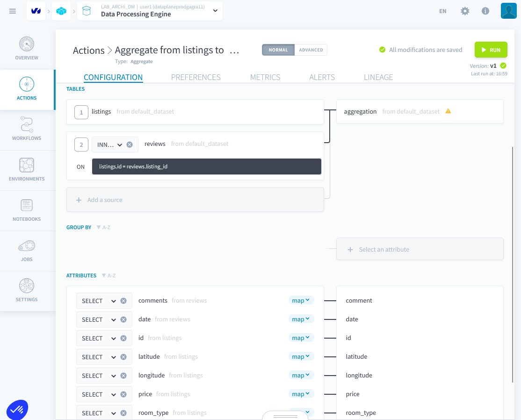Toggle A-Z sorting for GROUP BY

click(103, 227)
